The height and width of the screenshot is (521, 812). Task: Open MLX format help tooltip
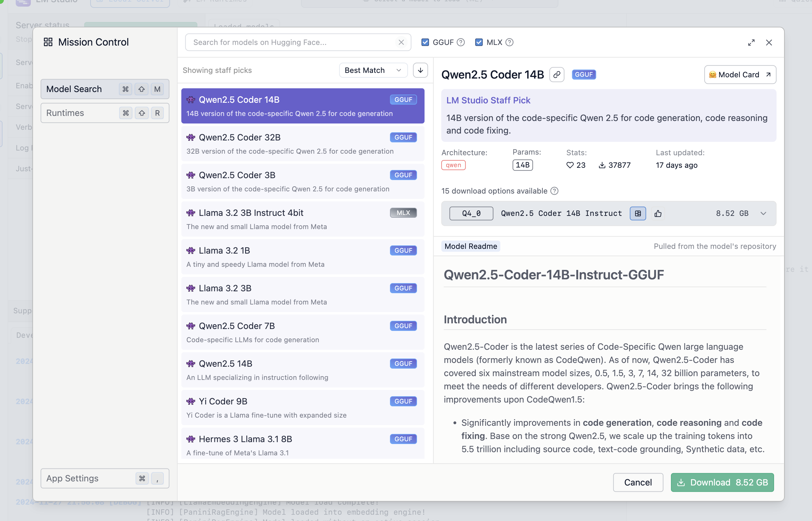509,42
